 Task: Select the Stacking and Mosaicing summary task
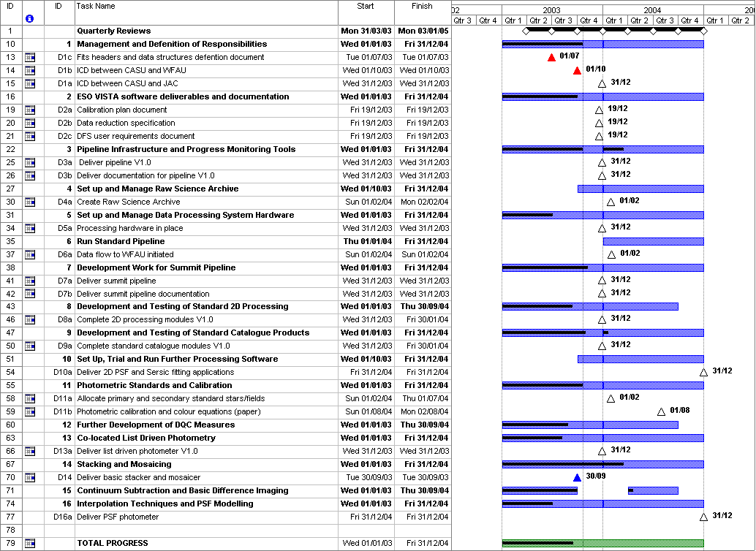124,464
